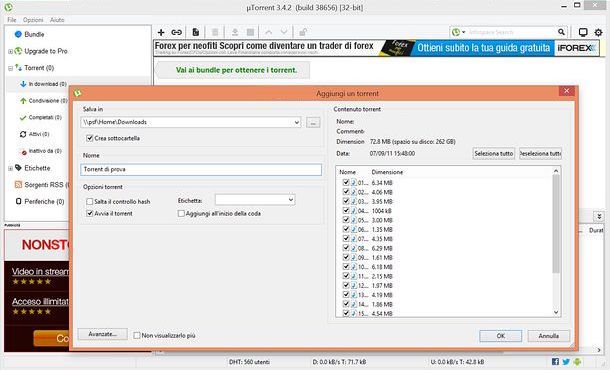Open the Aiuto menu
The height and width of the screenshot is (370, 610).
click(57, 19)
